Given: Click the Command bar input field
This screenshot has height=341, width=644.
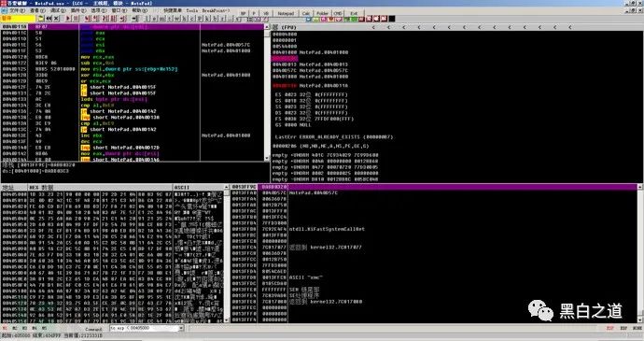Looking at the screenshot, I should (144, 328).
